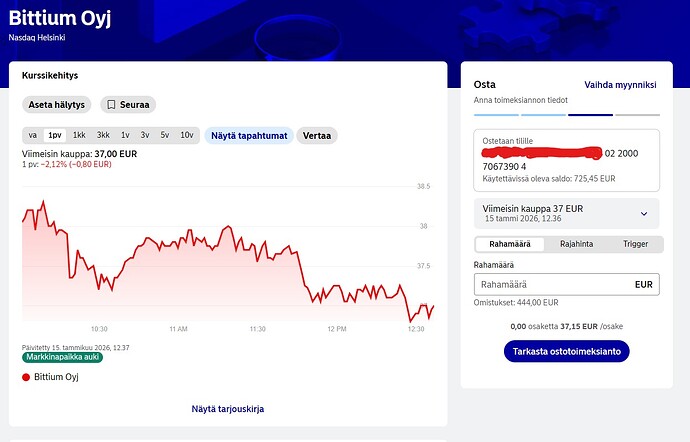Open the Rajahinta tab
Image resolution: width=690 pixels, height=442 pixels.
576,244
